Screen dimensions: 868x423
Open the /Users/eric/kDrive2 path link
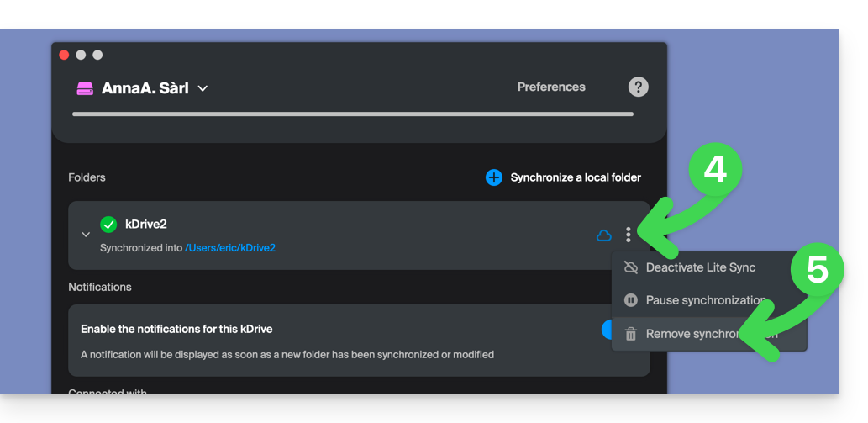click(230, 248)
